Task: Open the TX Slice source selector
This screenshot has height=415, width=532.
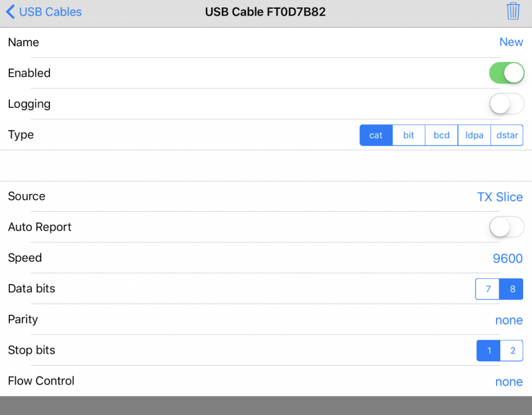Action: coord(500,197)
